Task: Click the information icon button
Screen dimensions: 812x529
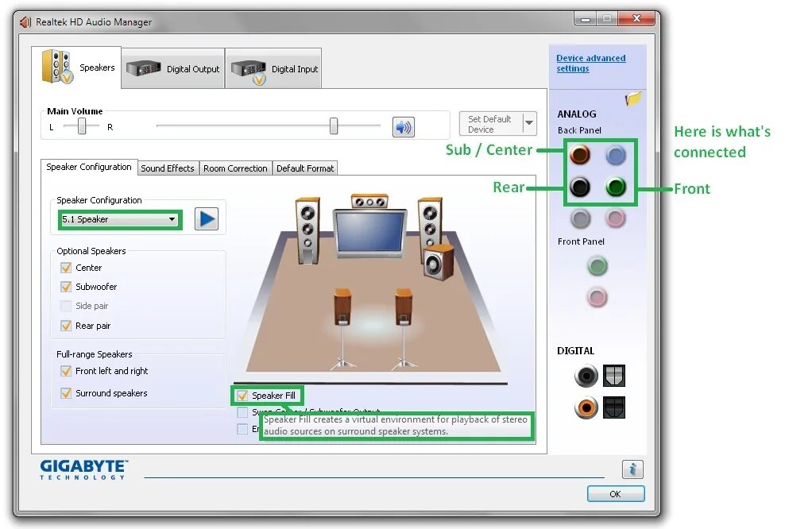Action: pyautogui.click(x=632, y=469)
